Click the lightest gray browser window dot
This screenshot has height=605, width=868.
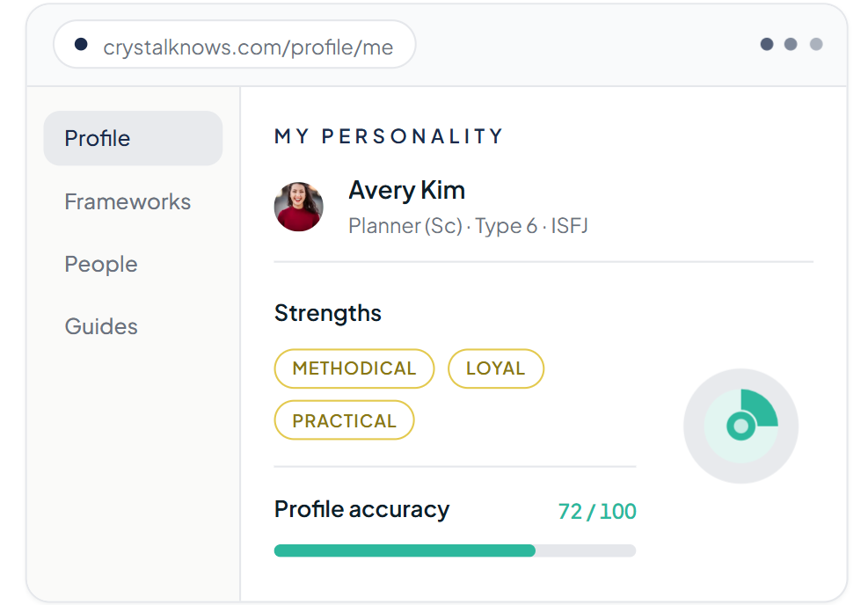point(816,44)
